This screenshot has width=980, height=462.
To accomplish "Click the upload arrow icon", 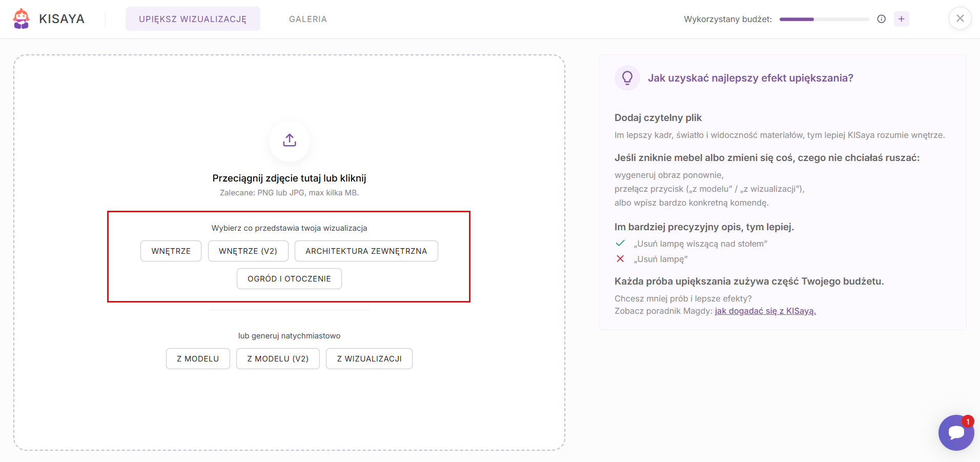I will point(290,140).
